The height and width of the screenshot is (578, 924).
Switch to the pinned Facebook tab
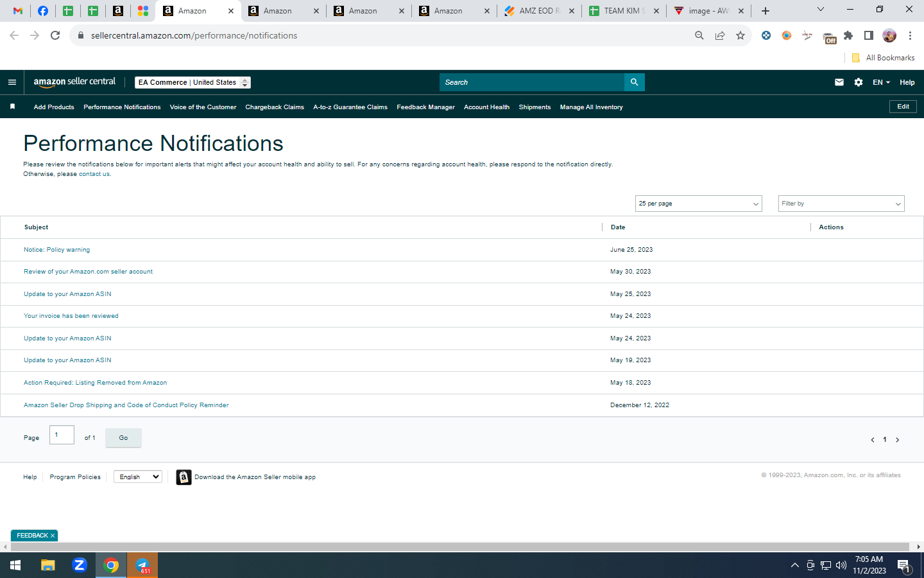(x=43, y=11)
